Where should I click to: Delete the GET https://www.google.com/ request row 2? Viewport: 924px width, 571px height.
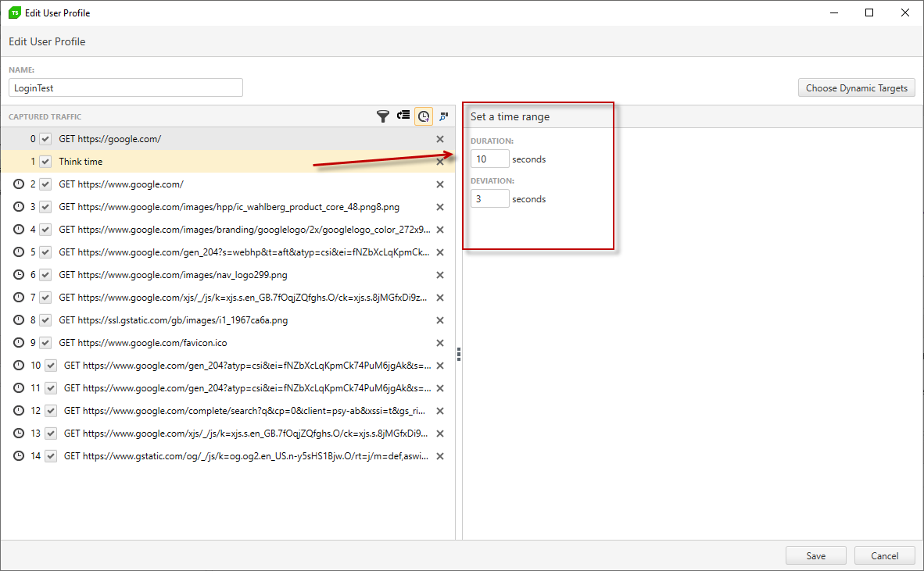(439, 184)
